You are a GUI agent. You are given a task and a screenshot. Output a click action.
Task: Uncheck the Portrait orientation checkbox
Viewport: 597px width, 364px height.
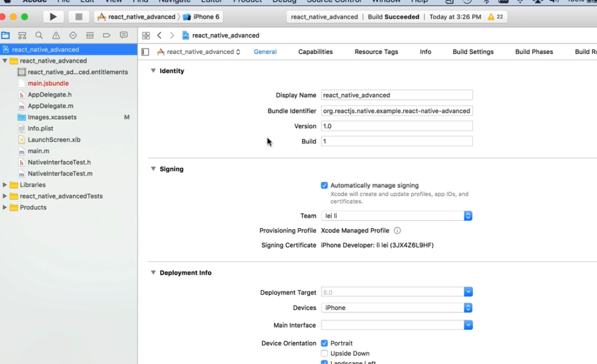[x=324, y=343]
